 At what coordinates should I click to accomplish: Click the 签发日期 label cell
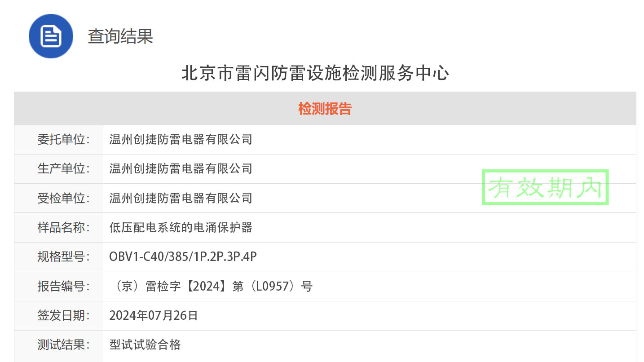(x=63, y=315)
